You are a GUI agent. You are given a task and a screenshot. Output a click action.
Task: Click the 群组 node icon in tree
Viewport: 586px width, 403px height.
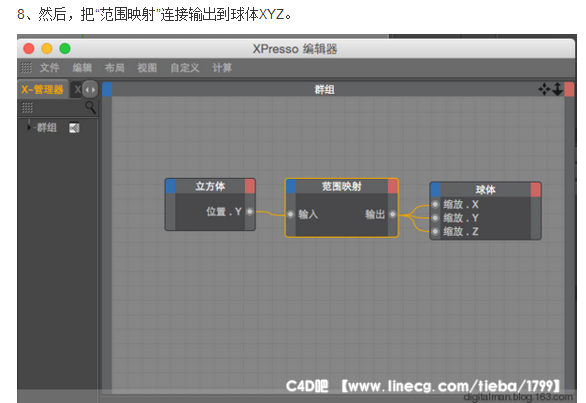[x=74, y=128]
